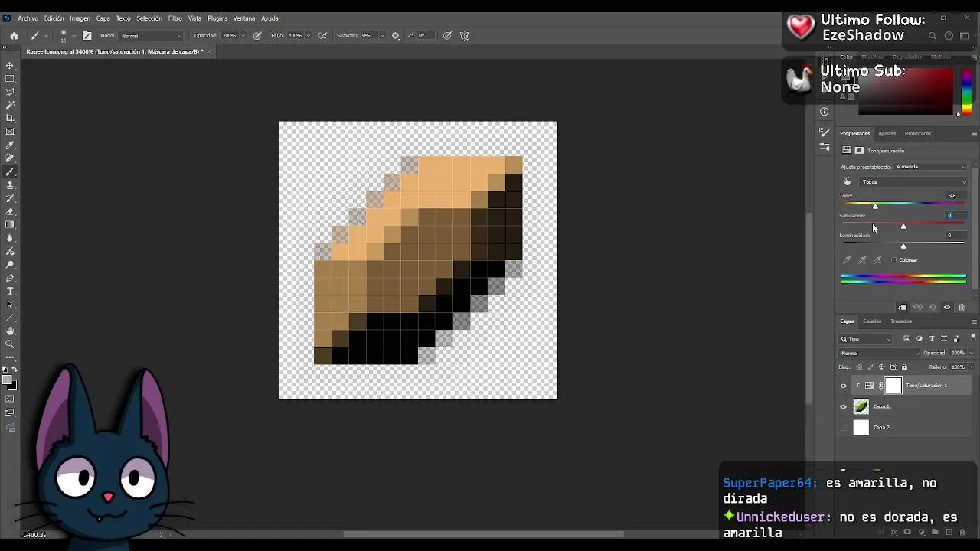The width and height of the screenshot is (980, 551).
Task: Delete adjustment layer via Properties trash icon
Action: click(962, 307)
